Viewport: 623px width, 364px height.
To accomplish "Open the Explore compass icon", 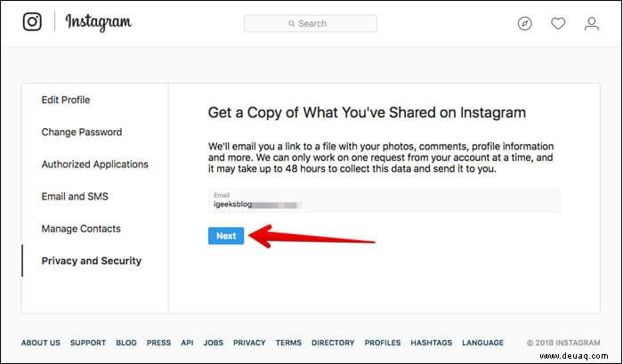I will click(x=524, y=23).
